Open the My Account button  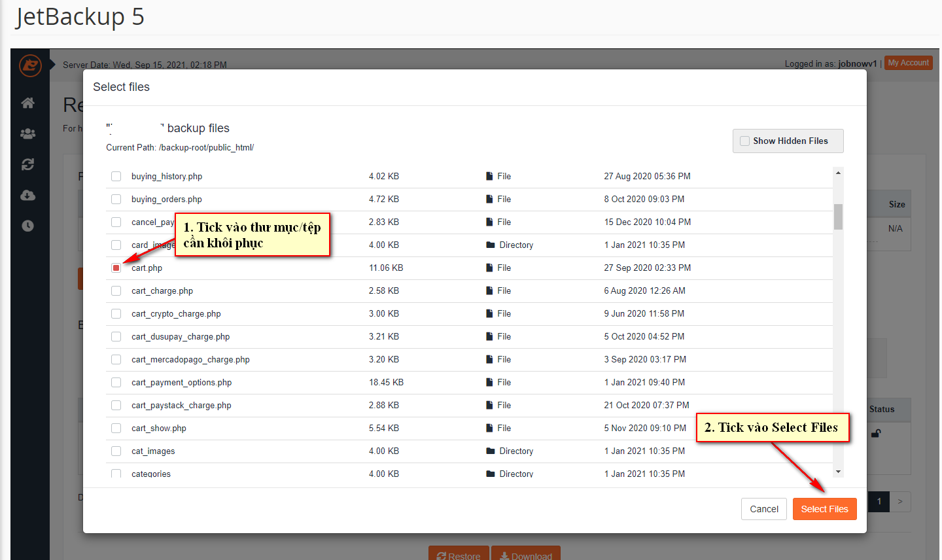909,63
